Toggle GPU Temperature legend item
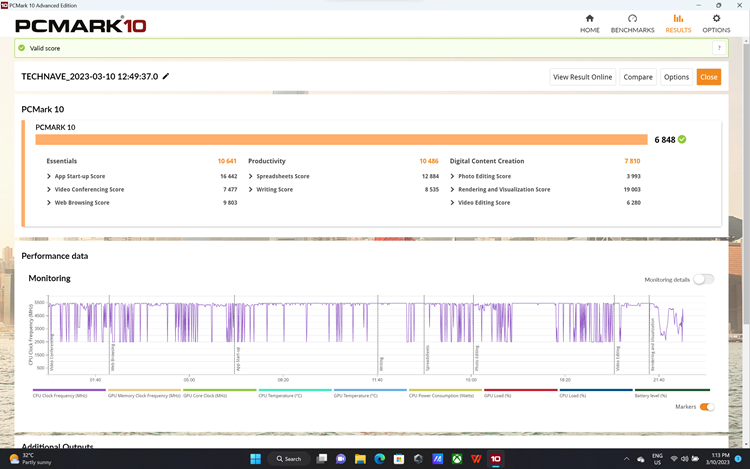This screenshot has height=469, width=750. 370,393
